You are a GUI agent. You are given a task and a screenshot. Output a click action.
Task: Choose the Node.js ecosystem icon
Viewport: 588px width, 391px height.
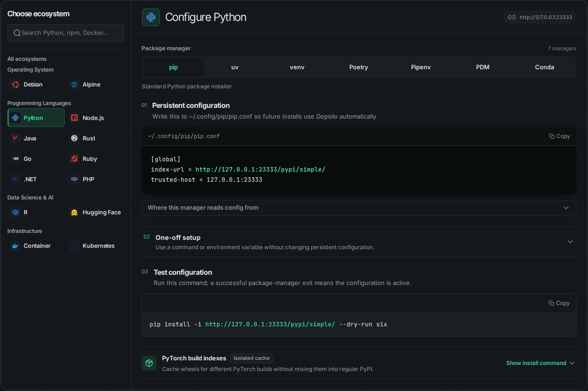[74, 118]
